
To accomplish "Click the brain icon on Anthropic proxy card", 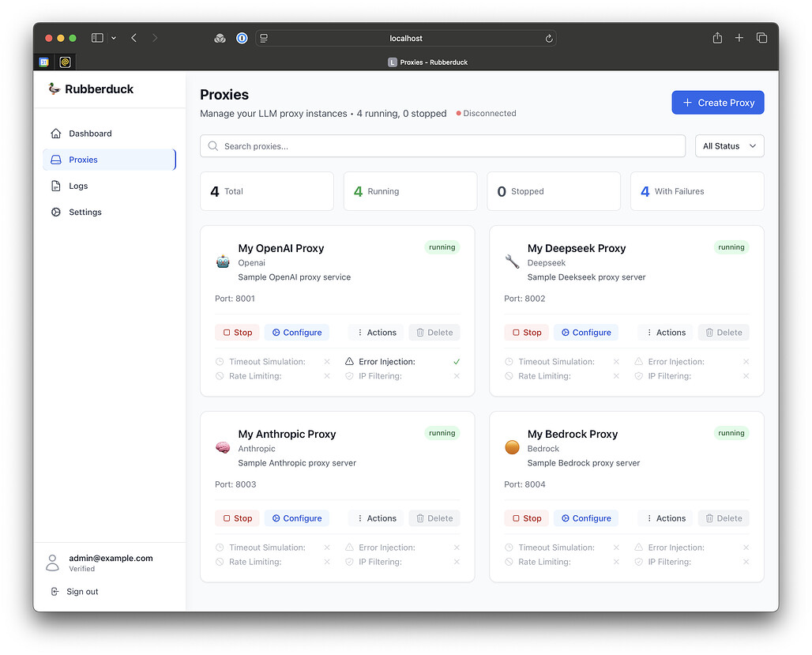I will pos(223,448).
